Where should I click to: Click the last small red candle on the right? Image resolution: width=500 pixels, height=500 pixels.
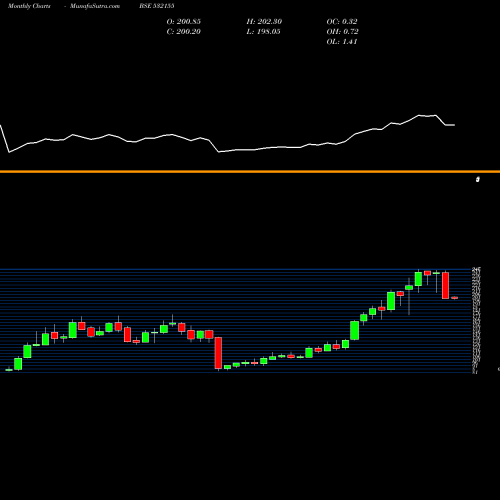point(454,298)
